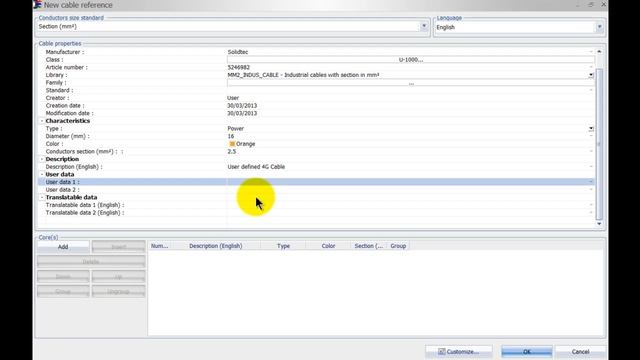Collapse the Translatable data section
This screenshot has width=640, height=360.
tap(42, 197)
